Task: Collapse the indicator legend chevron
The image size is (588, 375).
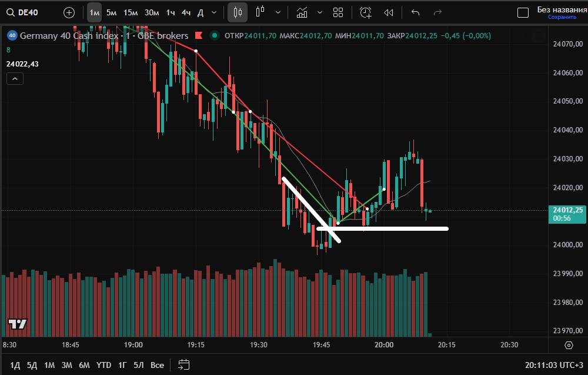Action: pos(15,79)
